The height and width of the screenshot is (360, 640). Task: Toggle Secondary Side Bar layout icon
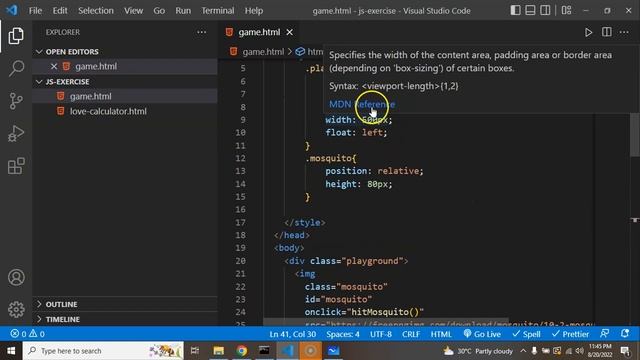[x=545, y=10]
